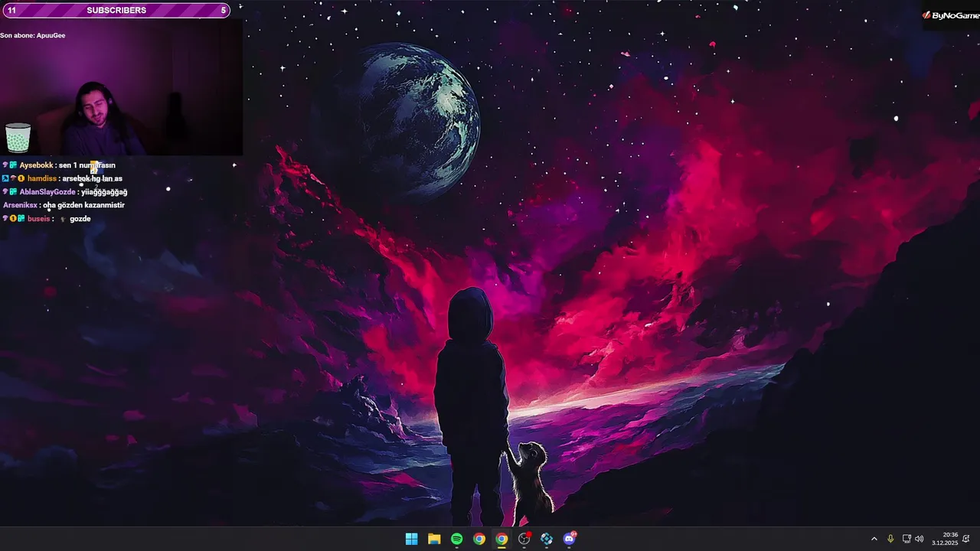The width and height of the screenshot is (980, 551).
Task: Open the Windows Start menu
Action: pyautogui.click(x=411, y=539)
